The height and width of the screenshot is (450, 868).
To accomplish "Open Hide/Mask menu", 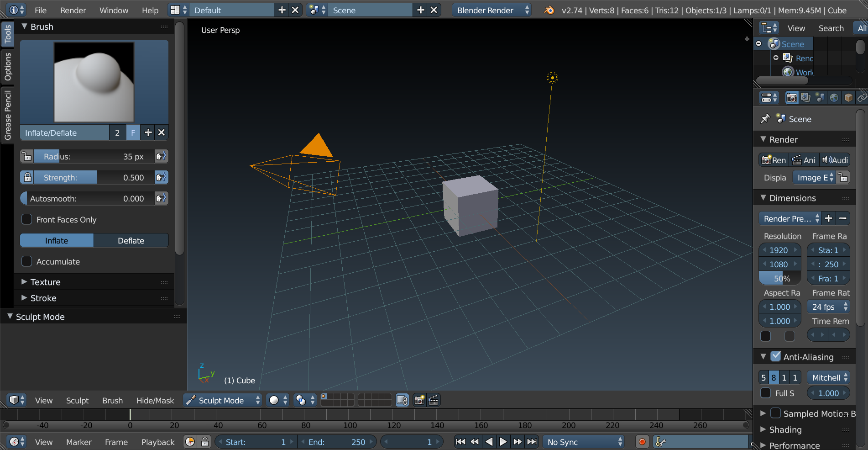I will pyautogui.click(x=155, y=400).
